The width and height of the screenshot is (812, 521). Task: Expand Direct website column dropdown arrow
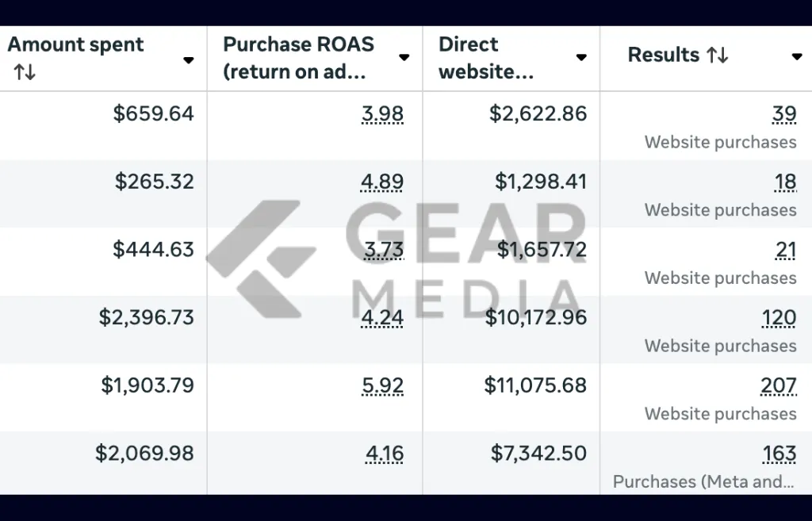point(581,57)
